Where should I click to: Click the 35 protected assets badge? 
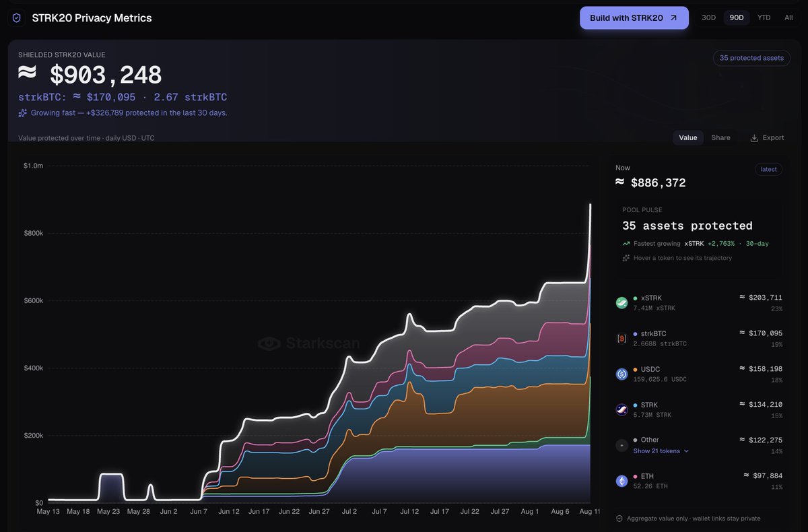pos(751,58)
